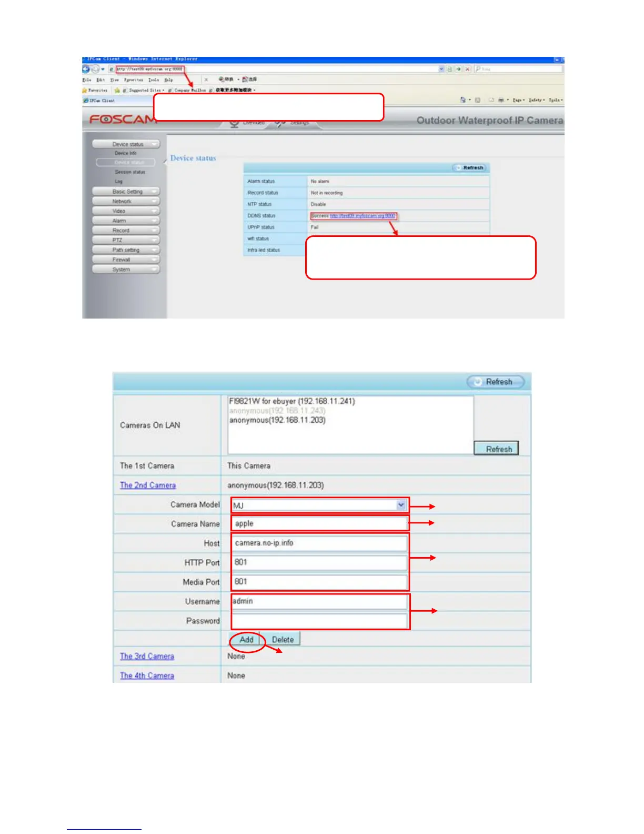
Task: Click the red X stop icon by the address bar
Action: tap(467, 69)
